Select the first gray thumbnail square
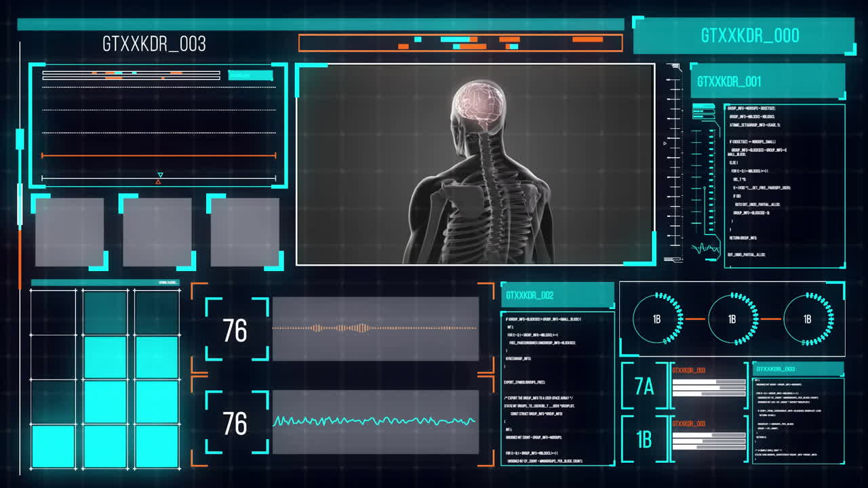 point(69,232)
